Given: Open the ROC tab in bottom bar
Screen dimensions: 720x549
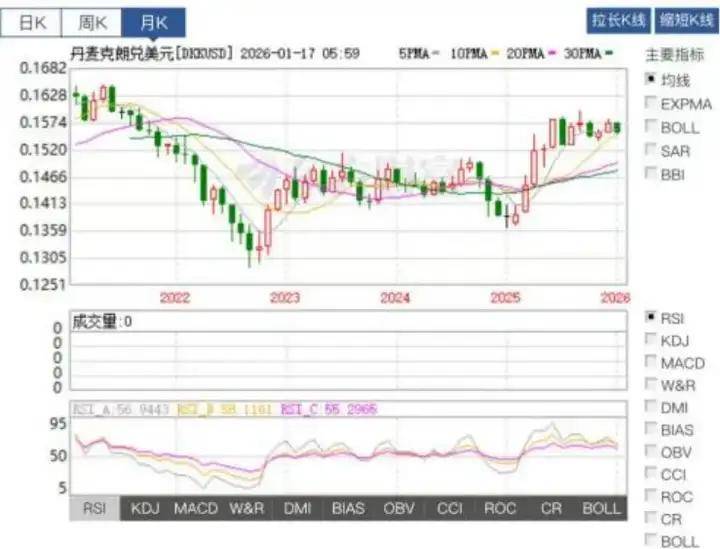Looking at the screenshot, I should [501, 508].
